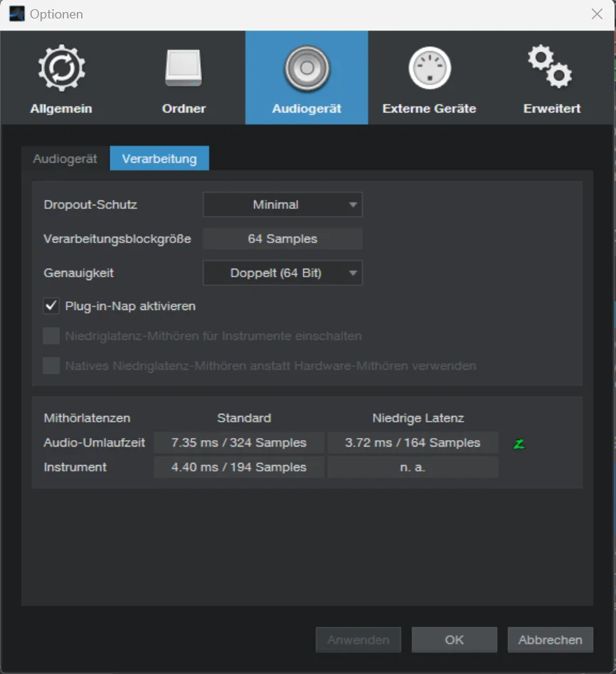Screen dimensions: 616x674
Task: Click the Instrument row label
Action: [x=75, y=467]
